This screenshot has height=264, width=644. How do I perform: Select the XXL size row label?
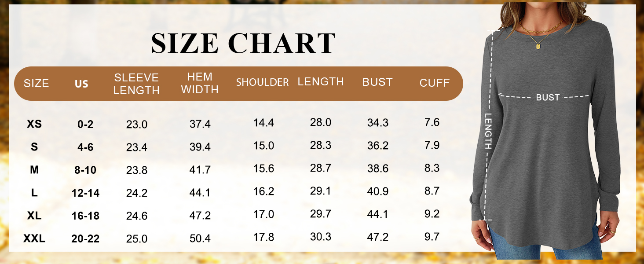[34, 239]
